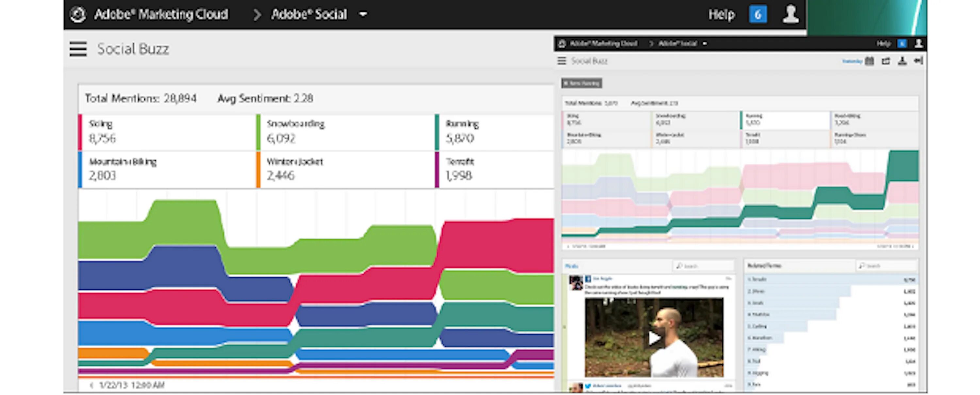The width and height of the screenshot is (980, 395).
Task: Click the New Items Pending button
Action: 582,83
